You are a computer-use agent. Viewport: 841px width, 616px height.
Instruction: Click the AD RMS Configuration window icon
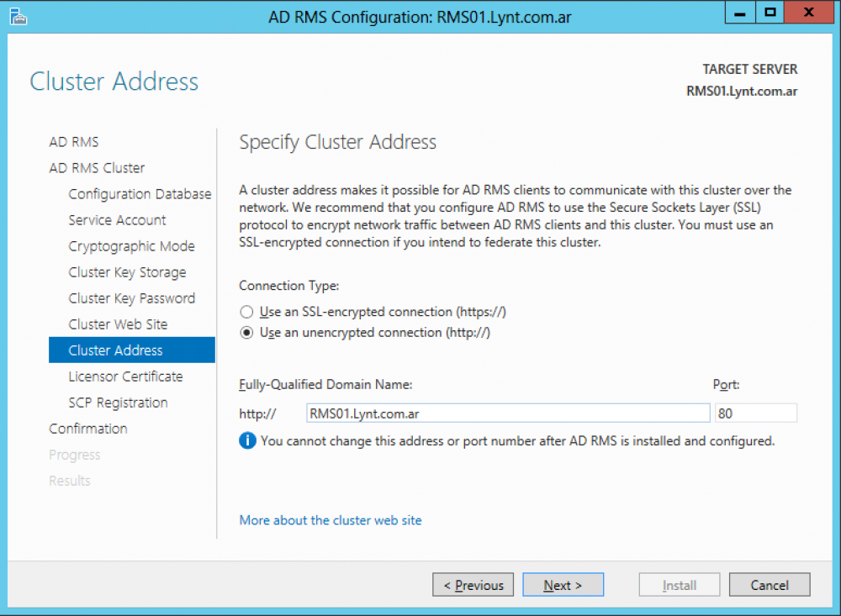(x=19, y=17)
